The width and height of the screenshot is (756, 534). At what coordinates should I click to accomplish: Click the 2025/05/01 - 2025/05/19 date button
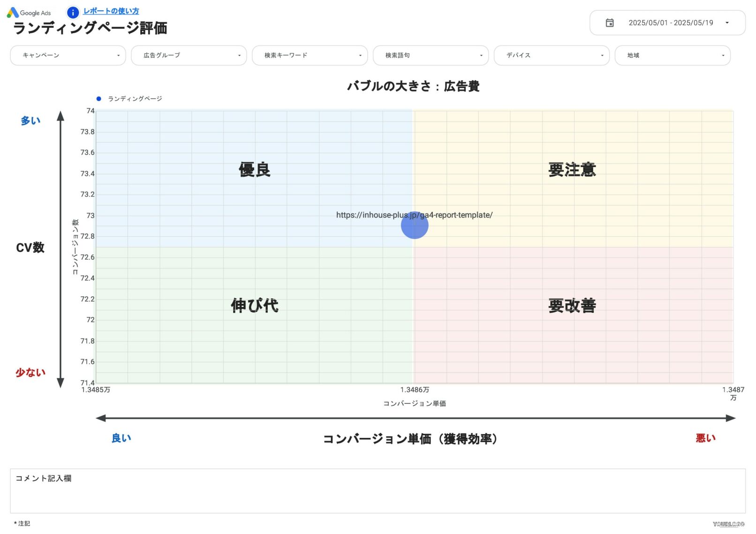point(671,23)
